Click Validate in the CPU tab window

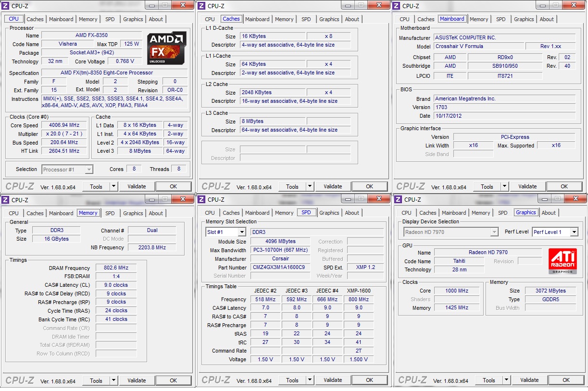(137, 186)
